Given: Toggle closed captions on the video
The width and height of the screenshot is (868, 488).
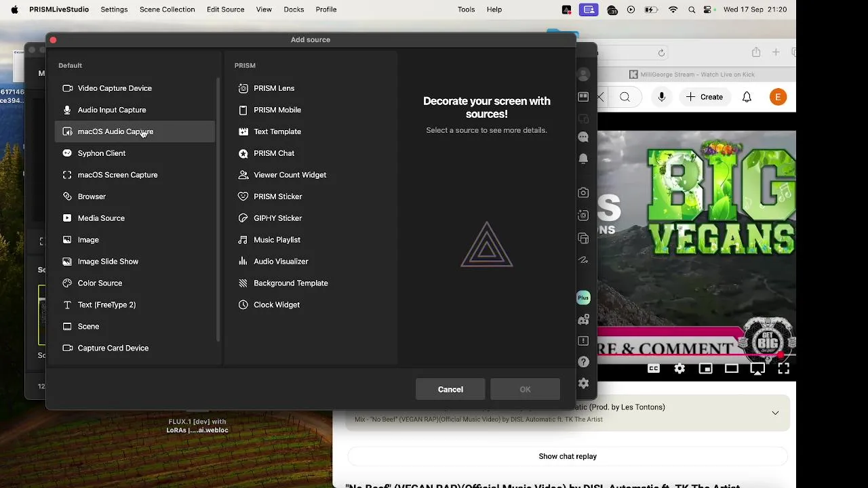Looking at the screenshot, I should tap(654, 369).
